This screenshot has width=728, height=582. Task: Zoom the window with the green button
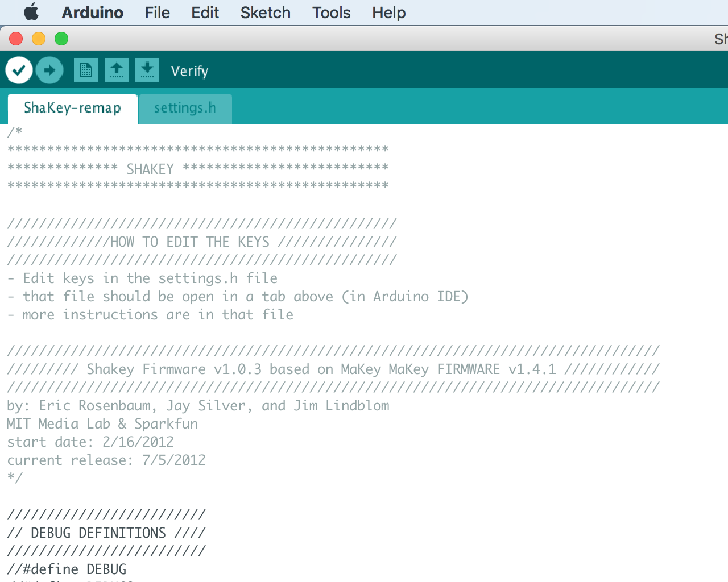click(61, 39)
